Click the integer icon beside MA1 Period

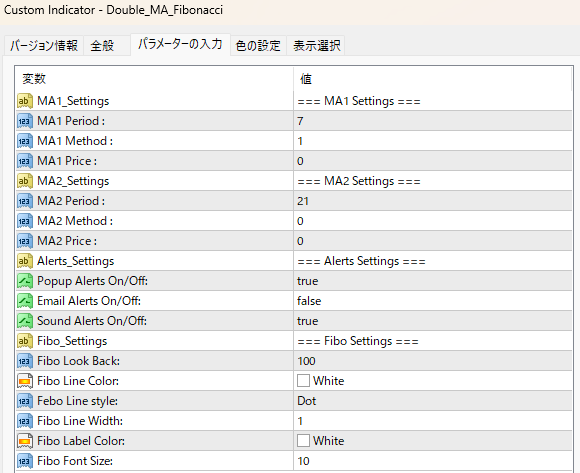[x=25, y=121]
